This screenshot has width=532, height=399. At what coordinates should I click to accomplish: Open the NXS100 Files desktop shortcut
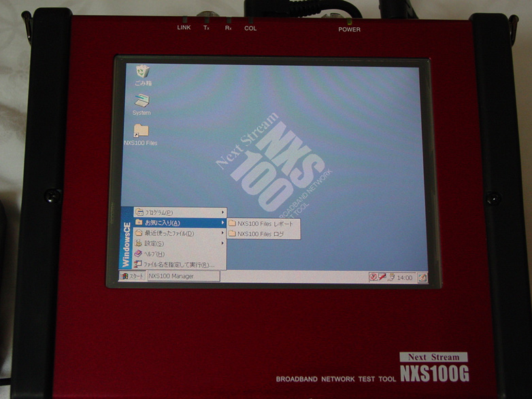tap(141, 135)
